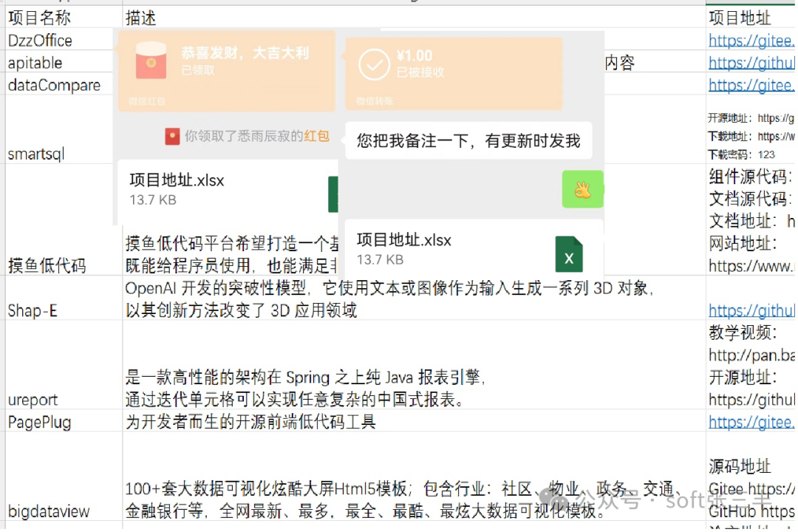Screen dimensions: 798x532
Task: Click the 源码地址 text in bigdataview row
Action: pyautogui.click(x=740, y=465)
